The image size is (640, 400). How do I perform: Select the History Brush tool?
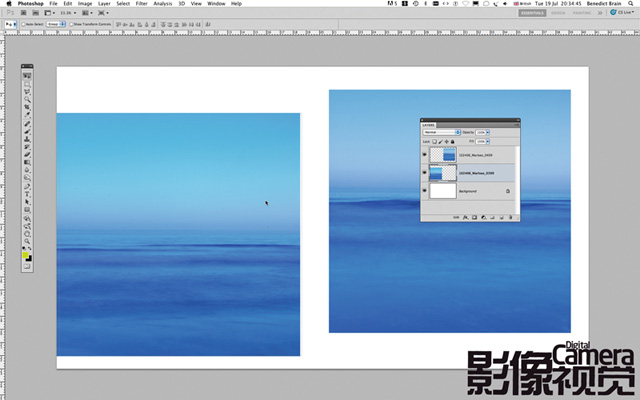coord(27,147)
